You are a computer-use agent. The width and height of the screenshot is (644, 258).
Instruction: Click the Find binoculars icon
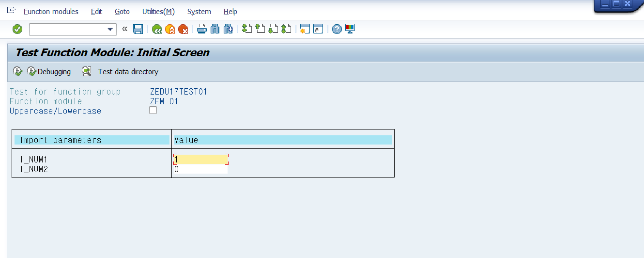215,30
